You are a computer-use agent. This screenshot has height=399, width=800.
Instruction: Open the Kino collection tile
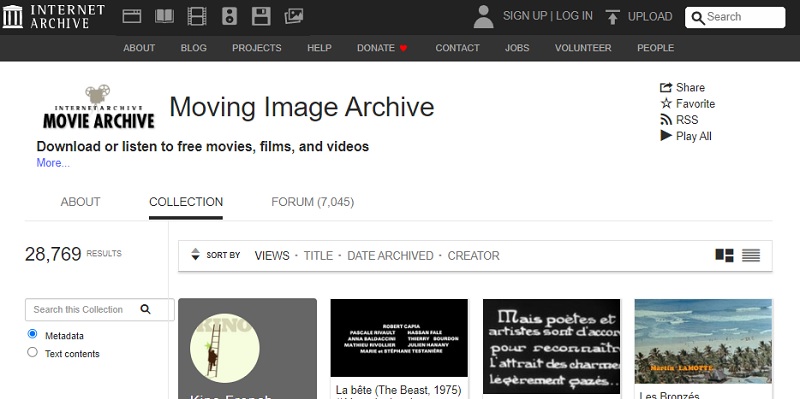click(247, 348)
